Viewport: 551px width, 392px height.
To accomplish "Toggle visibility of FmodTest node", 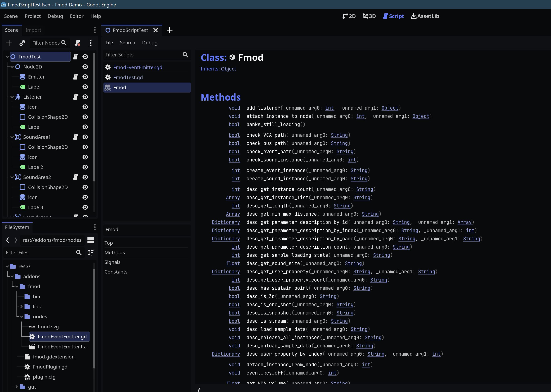I will pyautogui.click(x=85, y=57).
